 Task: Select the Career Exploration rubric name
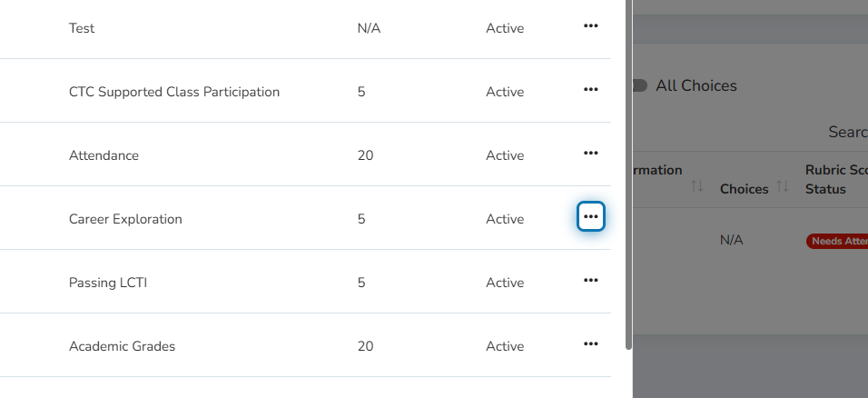coord(125,219)
